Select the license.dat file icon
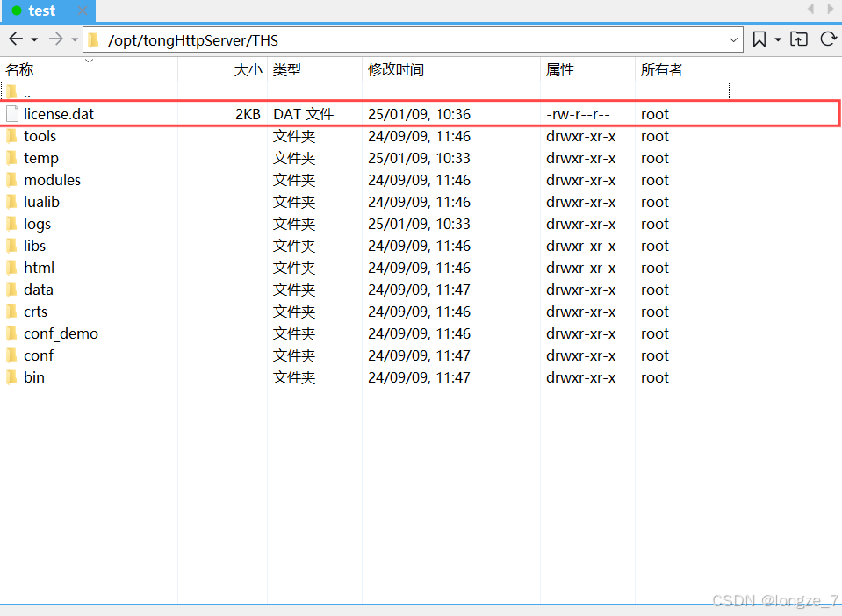 12,114
